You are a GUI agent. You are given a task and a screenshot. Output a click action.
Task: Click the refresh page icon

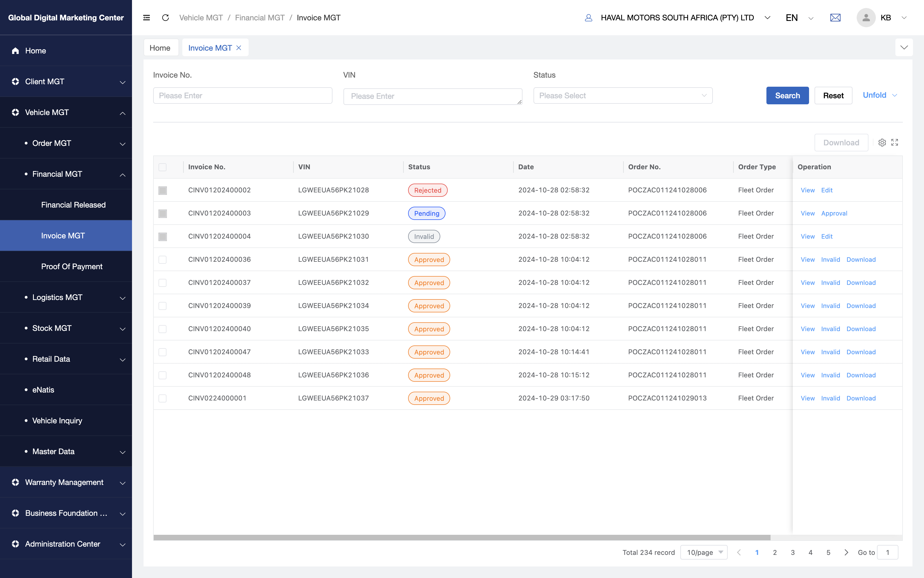click(x=165, y=18)
